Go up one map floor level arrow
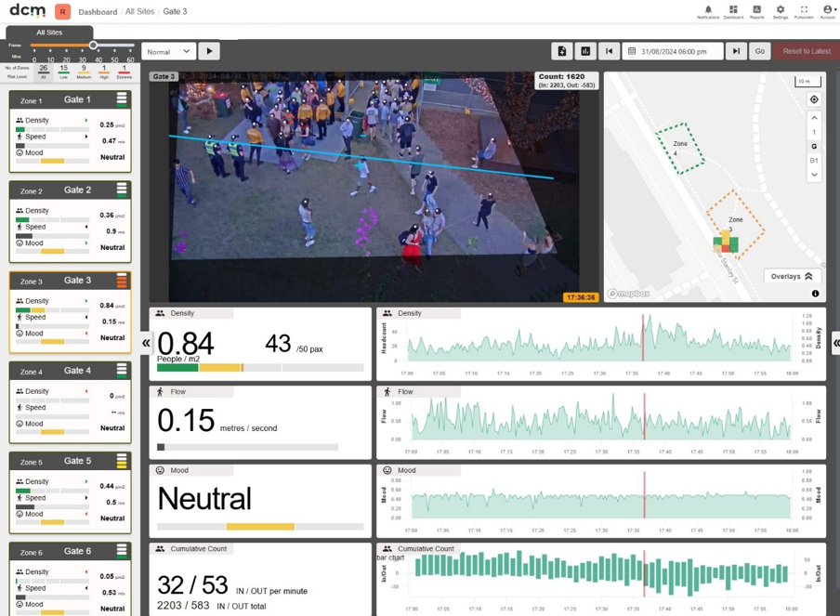Screen dimensions: 840x616 point(814,118)
